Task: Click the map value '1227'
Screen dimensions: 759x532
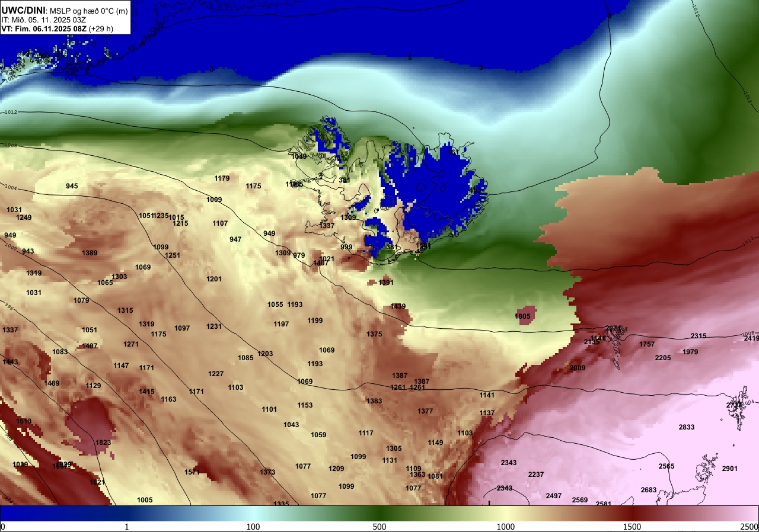Action: pyautogui.click(x=216, y=374)
